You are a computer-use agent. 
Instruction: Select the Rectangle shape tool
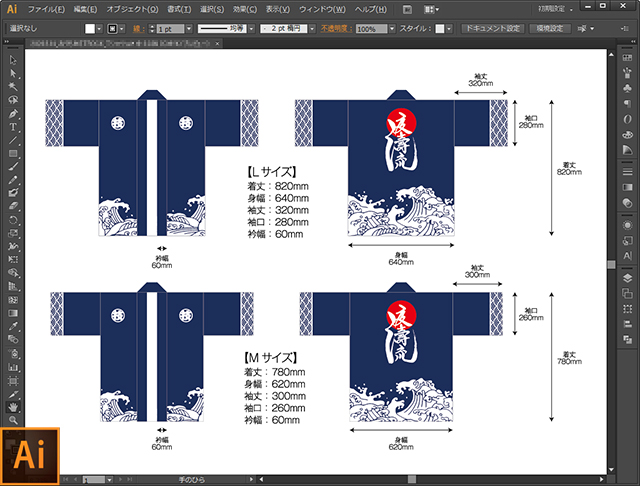pos(13,153)
